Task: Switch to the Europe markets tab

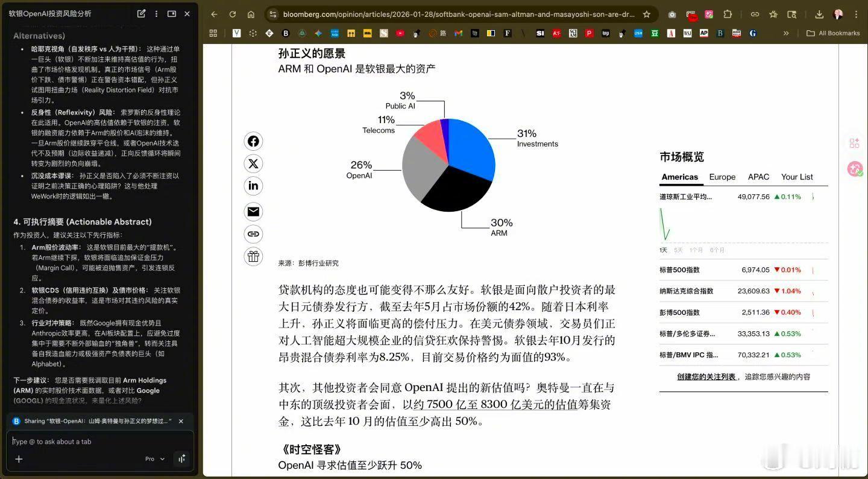Action: point(722,177)
